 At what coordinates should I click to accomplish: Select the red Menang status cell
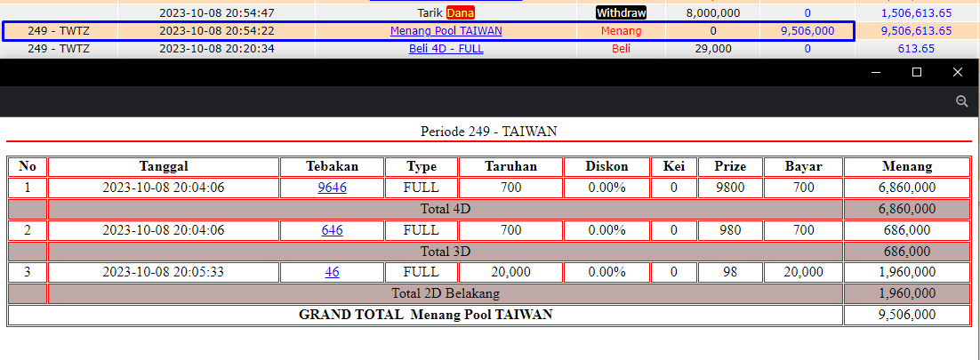(622, 30)
